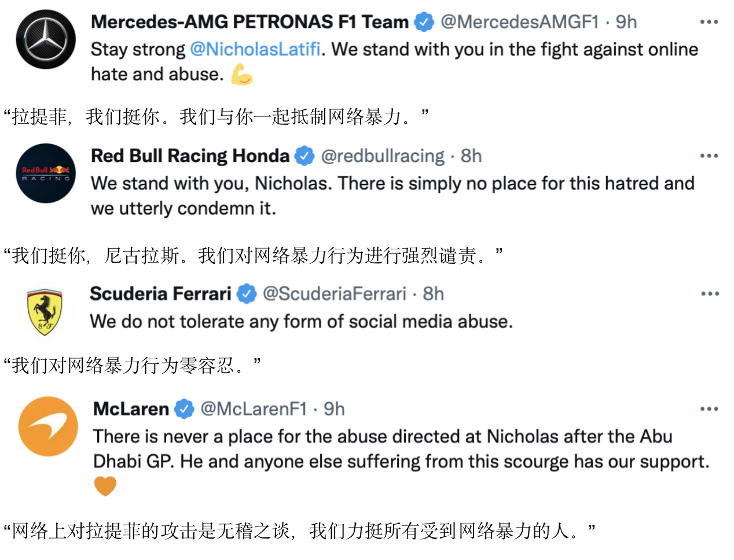Click the 8h timestamp on Ferrari tweet

tap(433, 294)
